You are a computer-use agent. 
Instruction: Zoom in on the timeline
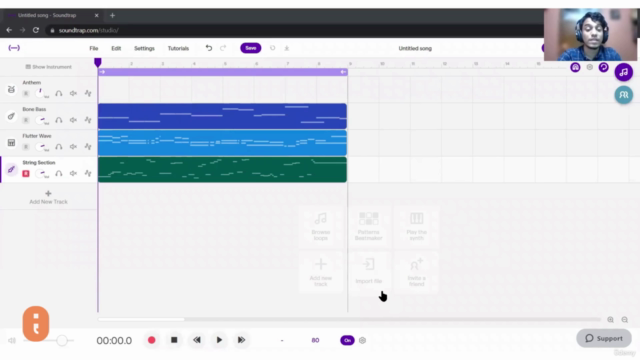610,320
